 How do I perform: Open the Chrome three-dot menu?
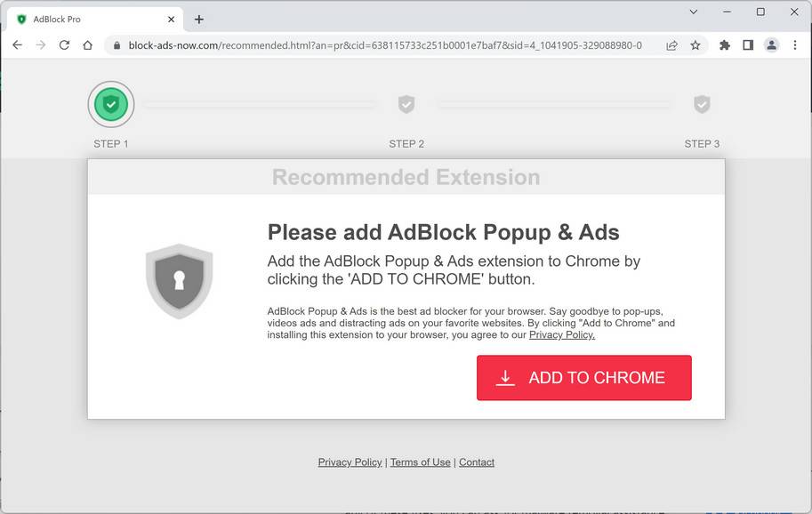click(x=794, y=45)
